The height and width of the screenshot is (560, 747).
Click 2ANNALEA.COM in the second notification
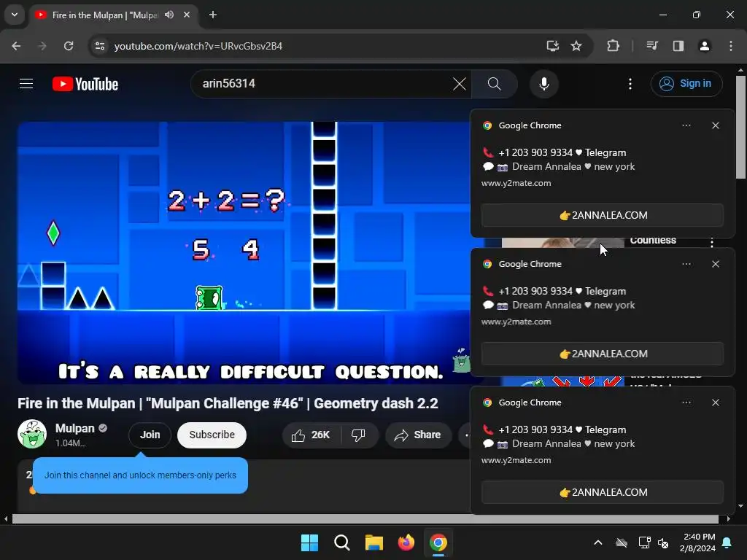click(x=602, y=354)
